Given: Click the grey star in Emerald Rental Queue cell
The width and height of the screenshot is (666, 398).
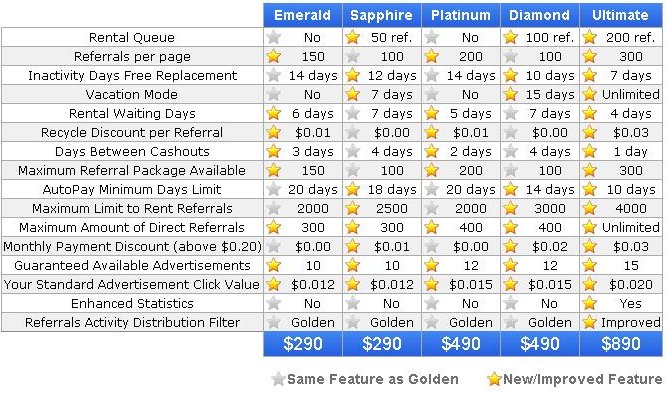Looking at the screenshot, I should 274,37.
